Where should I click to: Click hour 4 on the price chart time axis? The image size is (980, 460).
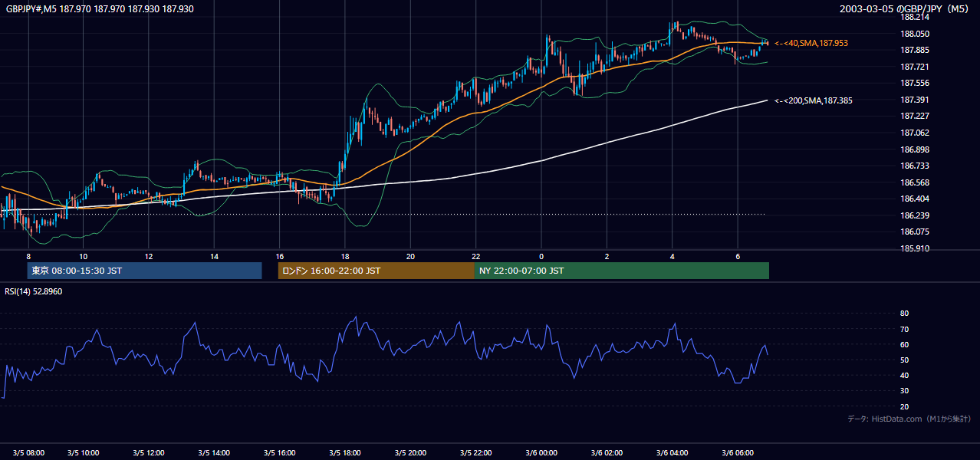pos(673,257)
